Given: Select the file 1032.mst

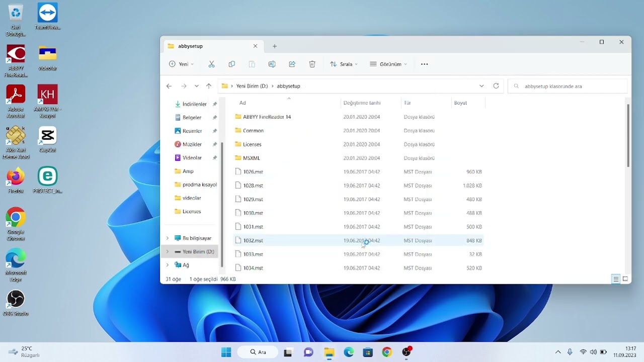Looking at the screenshot, I should (x=358, y=240).
